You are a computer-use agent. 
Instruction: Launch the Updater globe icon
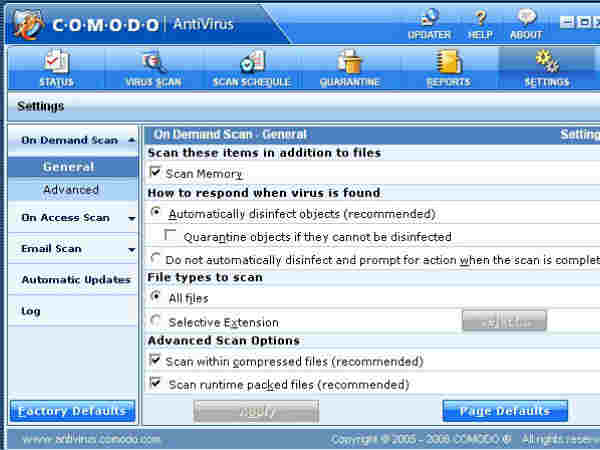429,18
